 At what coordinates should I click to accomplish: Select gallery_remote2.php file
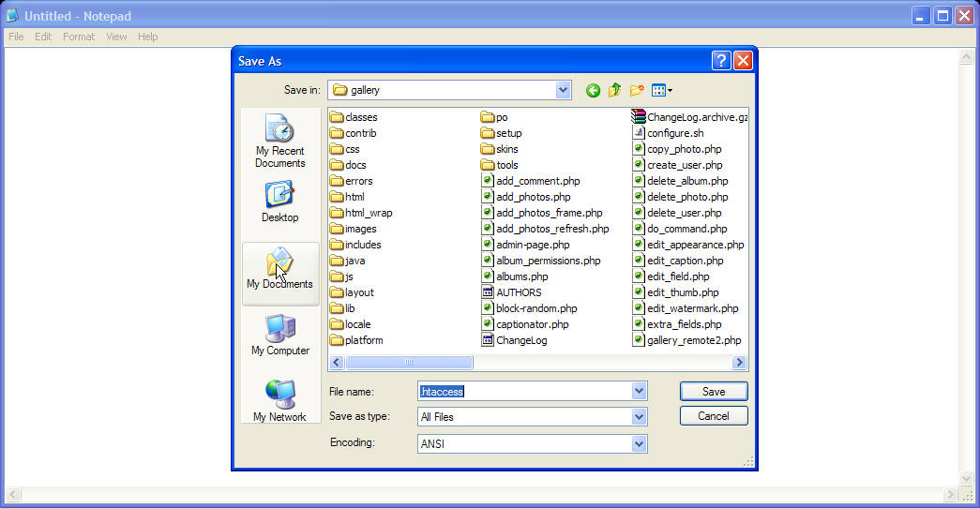pos(686,340)
